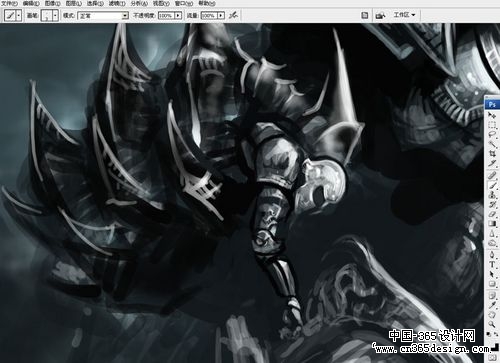Select the Type tool
This screenshot has width=500, height=363.
pyautogui.click(x=492, y=264)
